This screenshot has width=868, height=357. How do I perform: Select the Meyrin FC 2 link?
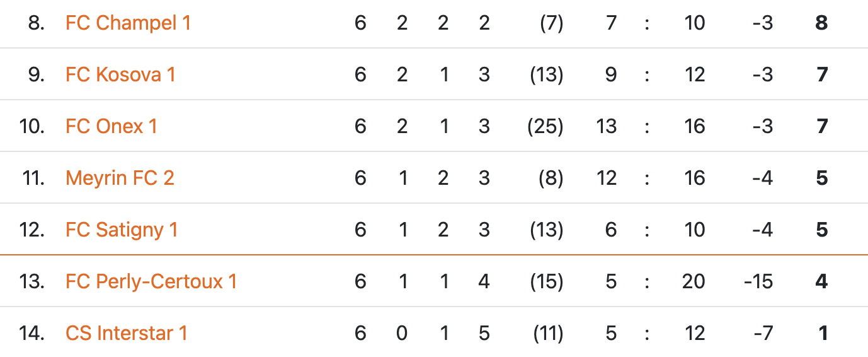tap(120, 178)
